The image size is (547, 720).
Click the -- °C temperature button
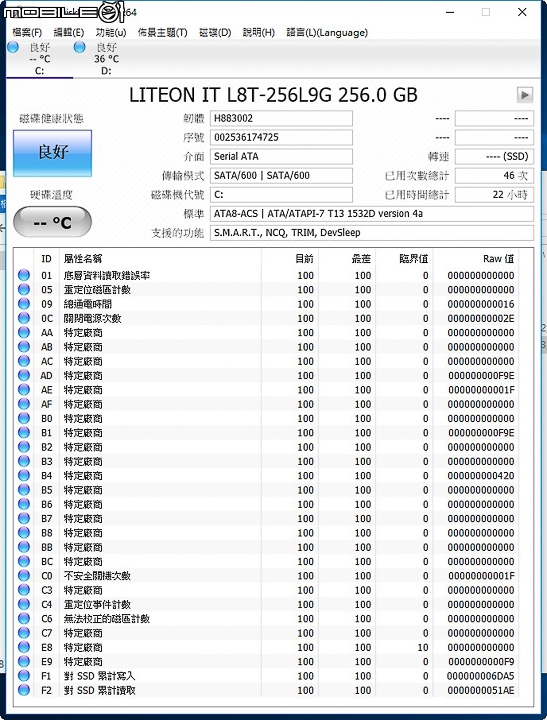52,222
